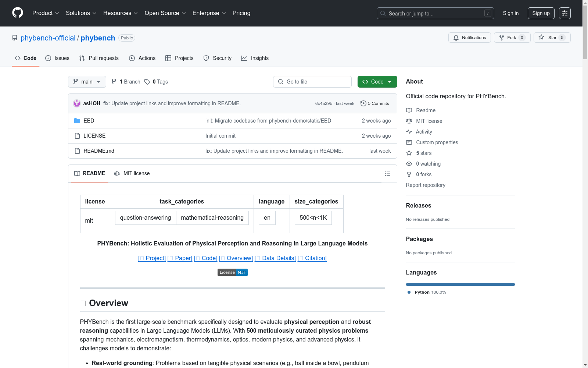The width and height of the screenshot is (588, 368).
Task: Switch to the Security tab
Action: click(218, 58)
